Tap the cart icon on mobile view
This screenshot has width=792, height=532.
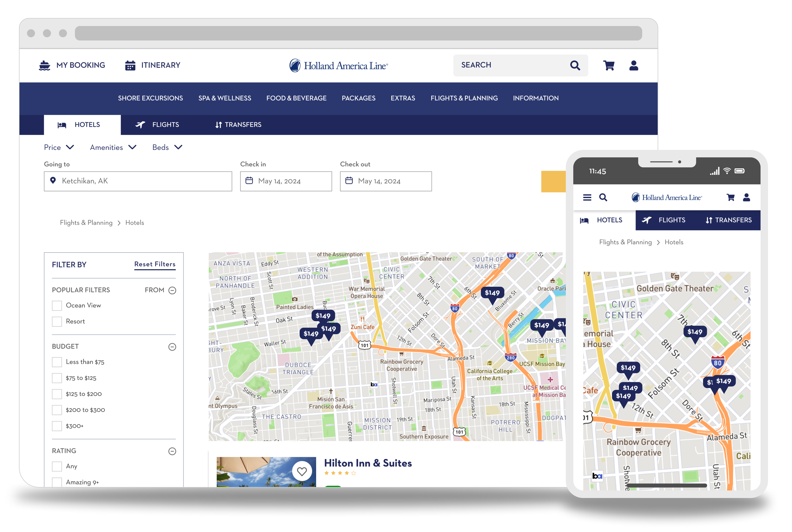(x=731, y=197)
